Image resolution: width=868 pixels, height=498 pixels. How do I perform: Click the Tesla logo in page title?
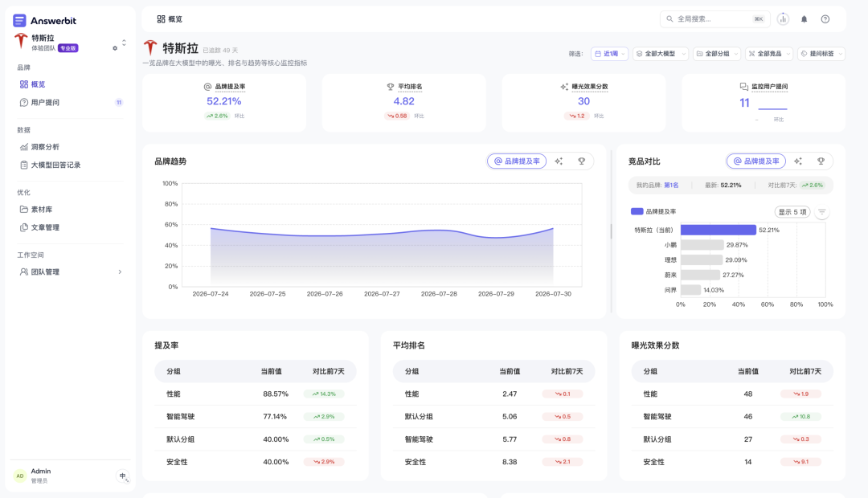pyautogui.click(x=150, y=48)
